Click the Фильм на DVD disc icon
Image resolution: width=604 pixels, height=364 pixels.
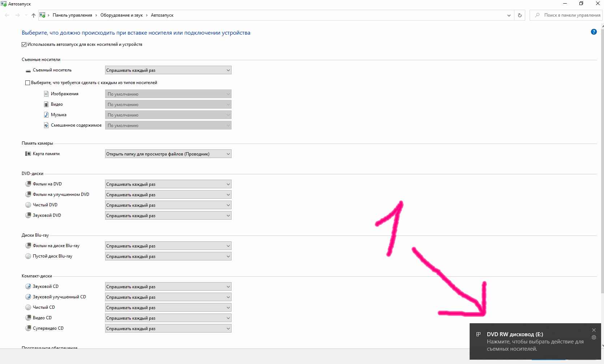click(28, 184)
